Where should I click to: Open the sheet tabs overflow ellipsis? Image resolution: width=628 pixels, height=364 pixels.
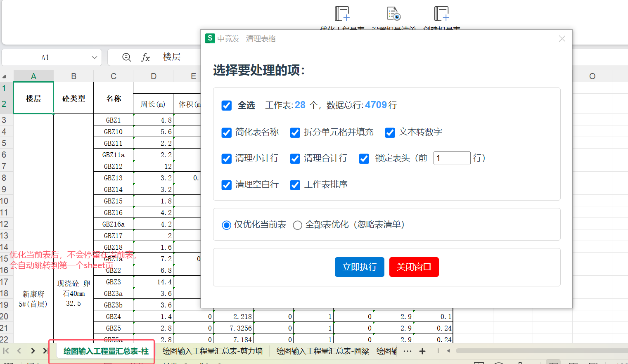(x=408, y=351)
